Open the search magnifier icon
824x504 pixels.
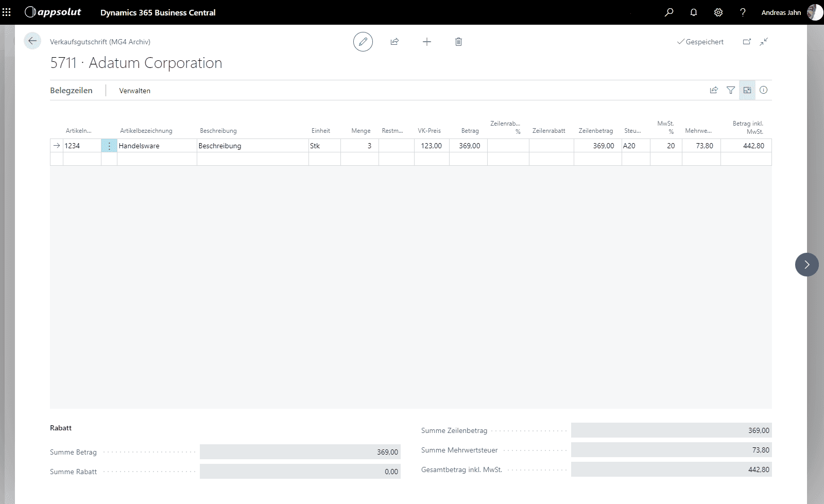[669, 12]
